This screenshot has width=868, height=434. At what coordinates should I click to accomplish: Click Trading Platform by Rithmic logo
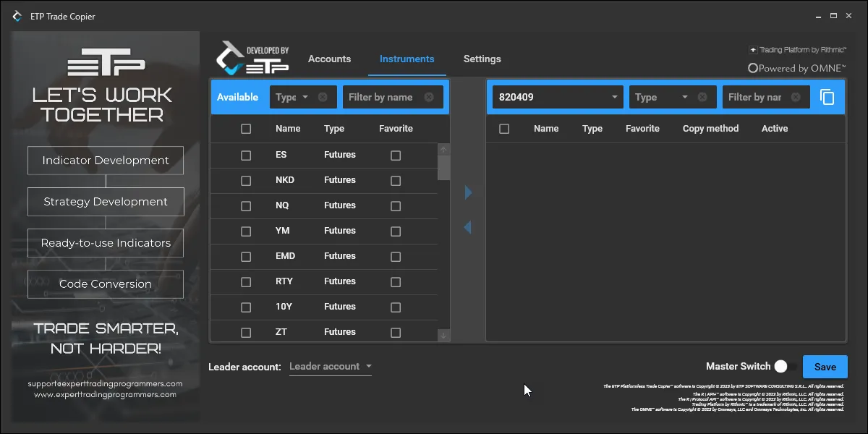pos(798,50)
